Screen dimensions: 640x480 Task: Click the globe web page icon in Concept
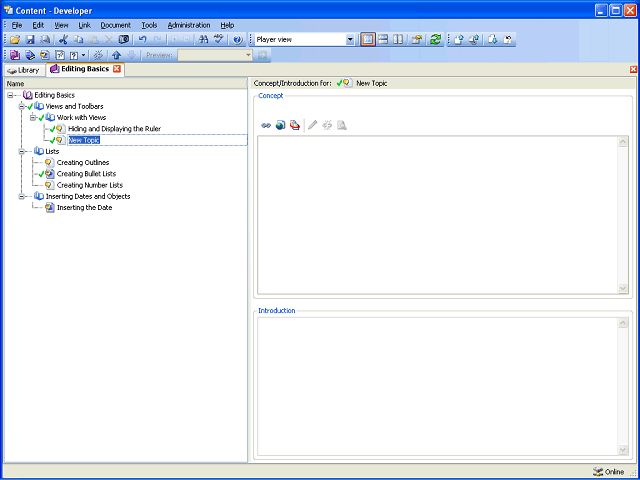[x=280, y=126]
